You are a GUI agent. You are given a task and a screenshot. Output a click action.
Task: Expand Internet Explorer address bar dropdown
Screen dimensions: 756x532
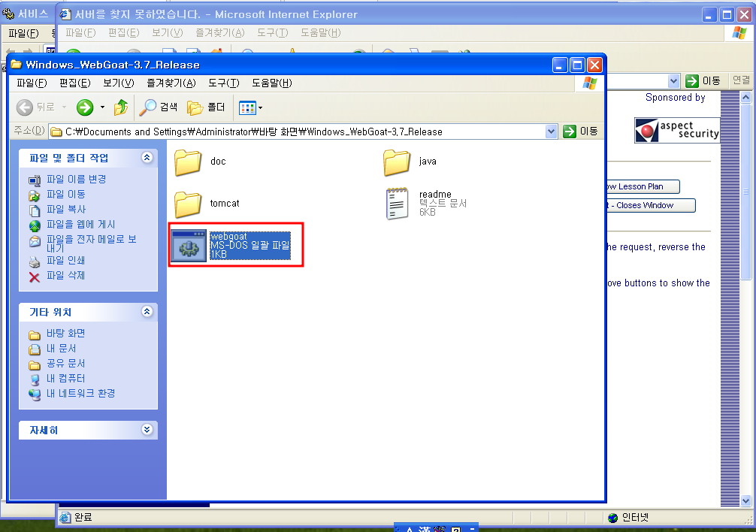(x=673, y=80)
